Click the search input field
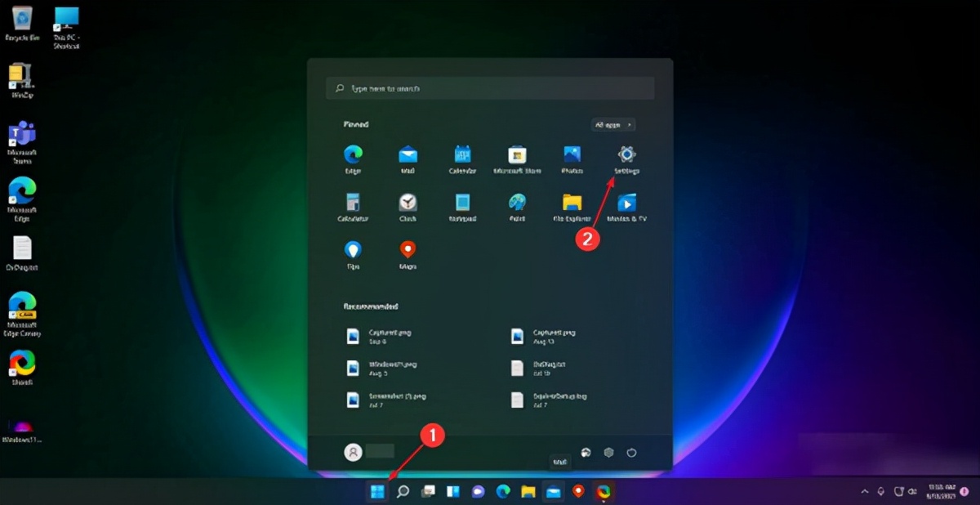 click(490, 87)
